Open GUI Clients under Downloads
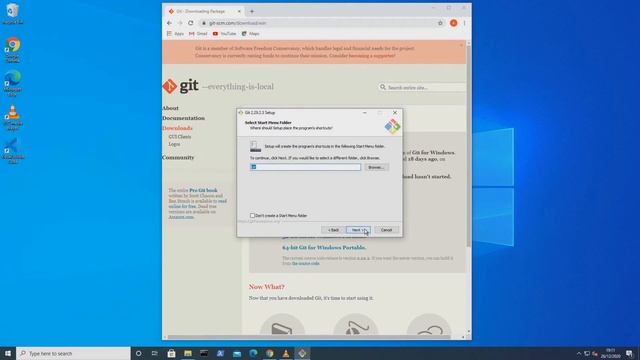 pos(180,137)
